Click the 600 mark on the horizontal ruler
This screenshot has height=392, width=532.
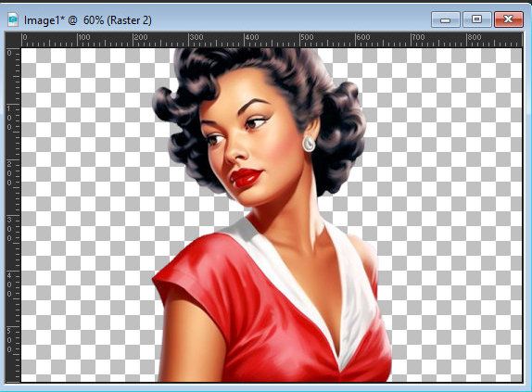(362, 37)
